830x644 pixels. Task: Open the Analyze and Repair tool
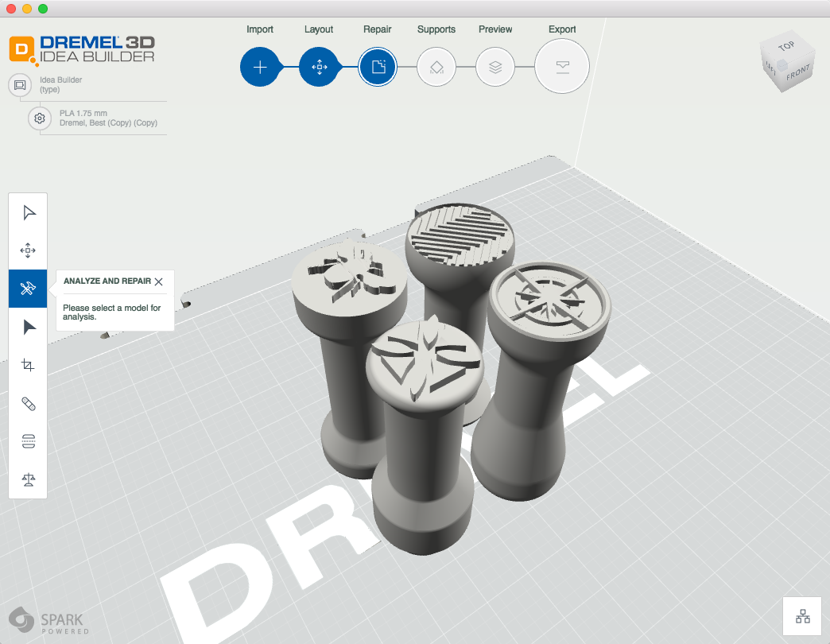[x=28, y=289]
